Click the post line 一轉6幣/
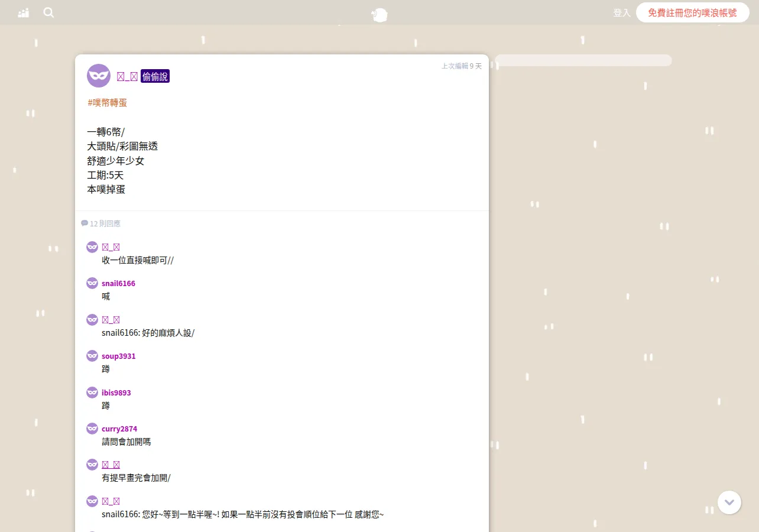 [106, 132]
